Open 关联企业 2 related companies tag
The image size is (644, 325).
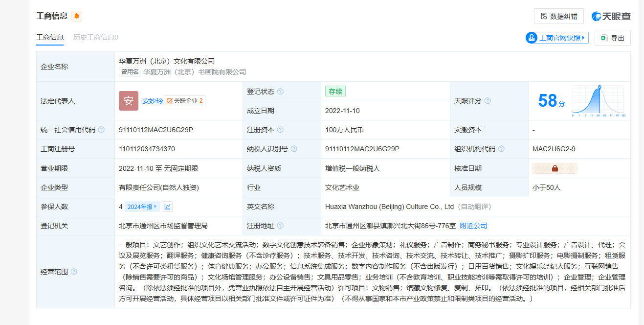click(x=184, y=101)
